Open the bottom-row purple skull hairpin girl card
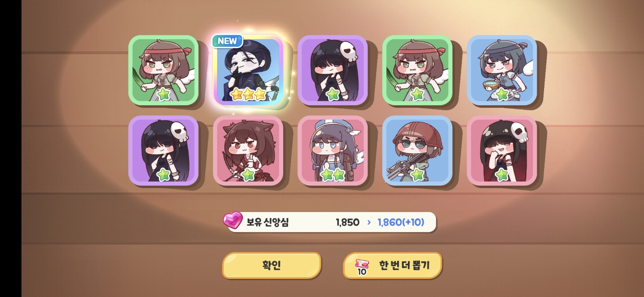The height and width of the screenshot is (297, 644). [x=163, y=151]
